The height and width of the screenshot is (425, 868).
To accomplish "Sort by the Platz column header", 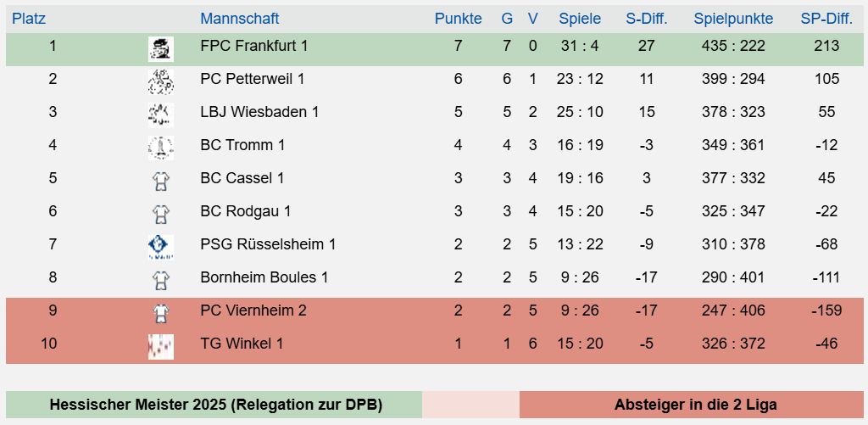I will tap(29, 19).
